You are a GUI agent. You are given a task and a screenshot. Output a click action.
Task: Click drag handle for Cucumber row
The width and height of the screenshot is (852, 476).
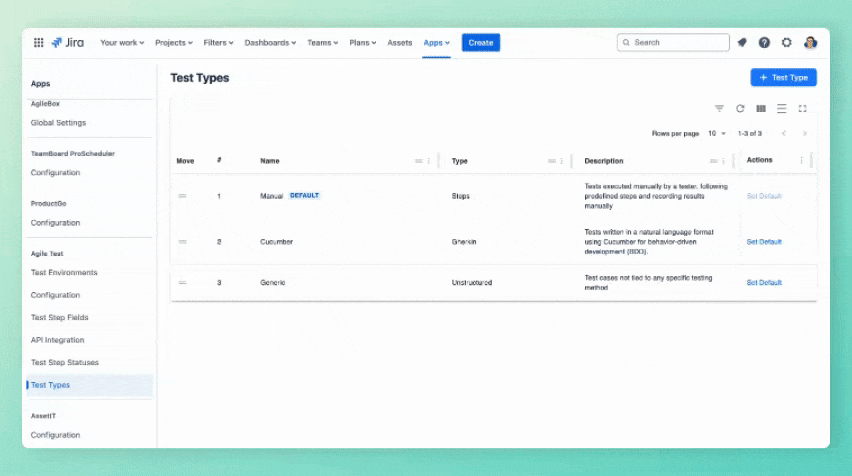182,242
